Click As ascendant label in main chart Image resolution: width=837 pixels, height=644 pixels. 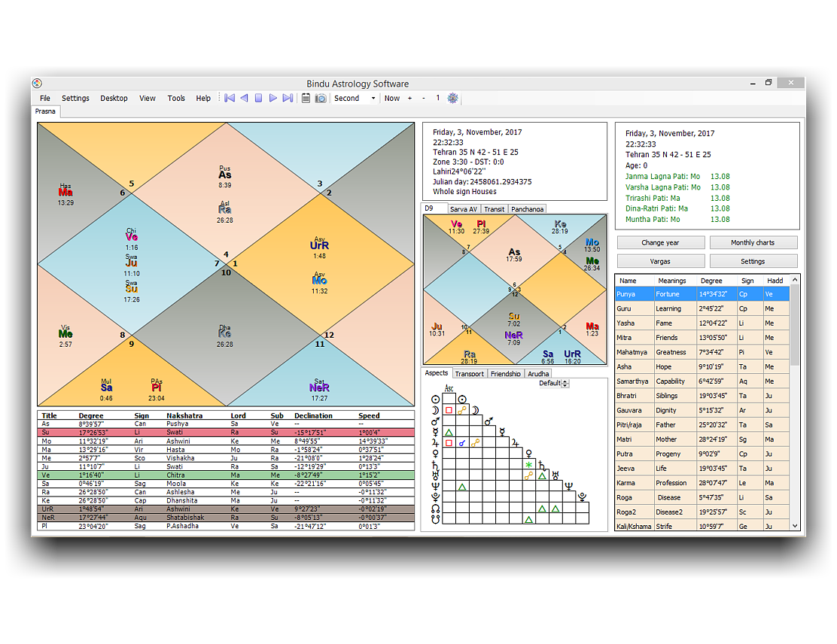point(225,175)
